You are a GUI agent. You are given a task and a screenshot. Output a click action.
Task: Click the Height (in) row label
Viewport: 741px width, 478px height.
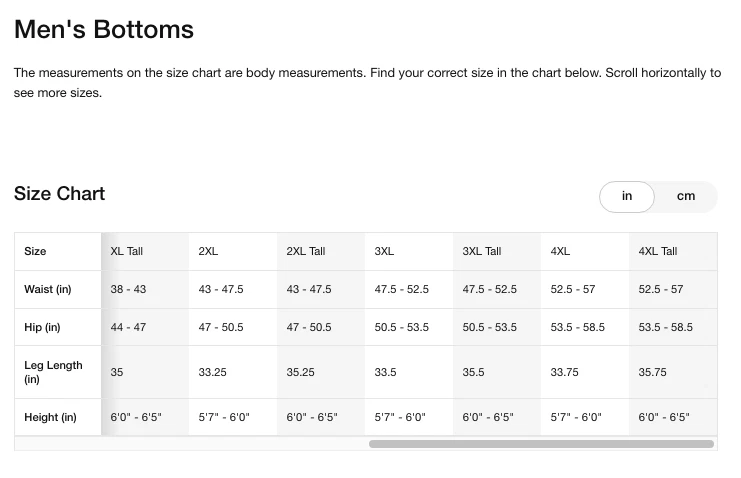(50, 417)
